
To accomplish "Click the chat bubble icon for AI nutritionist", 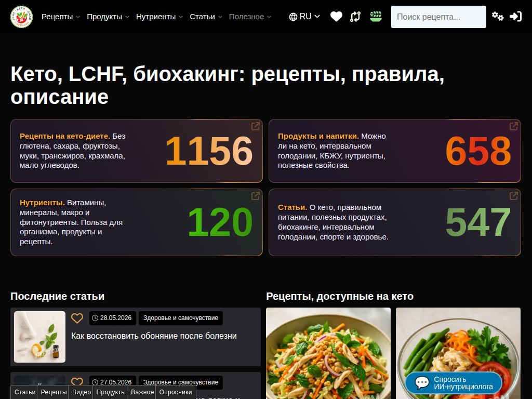I will tap(422, 383).
